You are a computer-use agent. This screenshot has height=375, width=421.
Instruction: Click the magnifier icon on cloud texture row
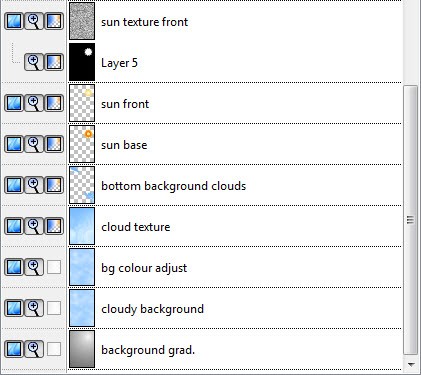click(34, 226)
